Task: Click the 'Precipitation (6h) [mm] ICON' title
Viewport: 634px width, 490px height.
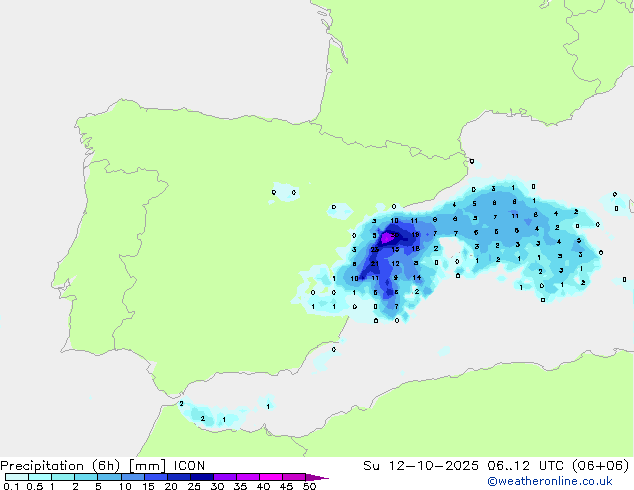Action: [103, 466]
